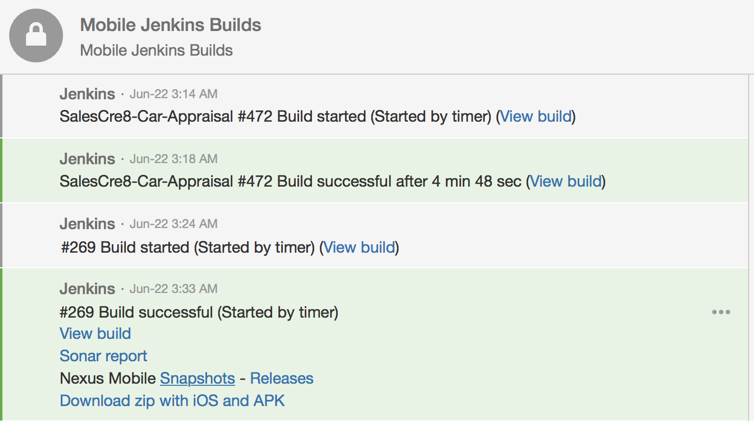Open Nexus Mobile Snapshots link
The height and width of the screenshot is (424, 754).
pyautogui.click(x=197, y=379)
